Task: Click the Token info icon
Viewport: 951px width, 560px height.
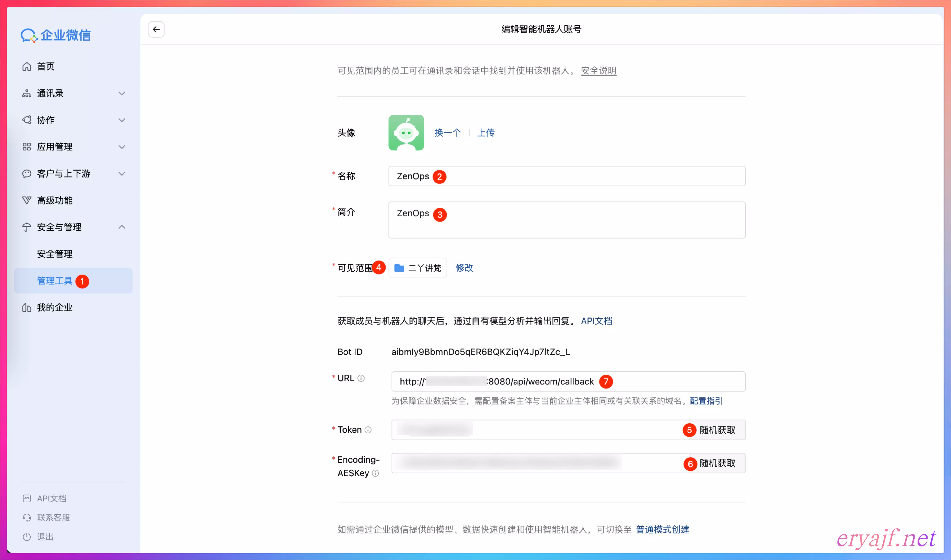Action: [x=368, y=430]
